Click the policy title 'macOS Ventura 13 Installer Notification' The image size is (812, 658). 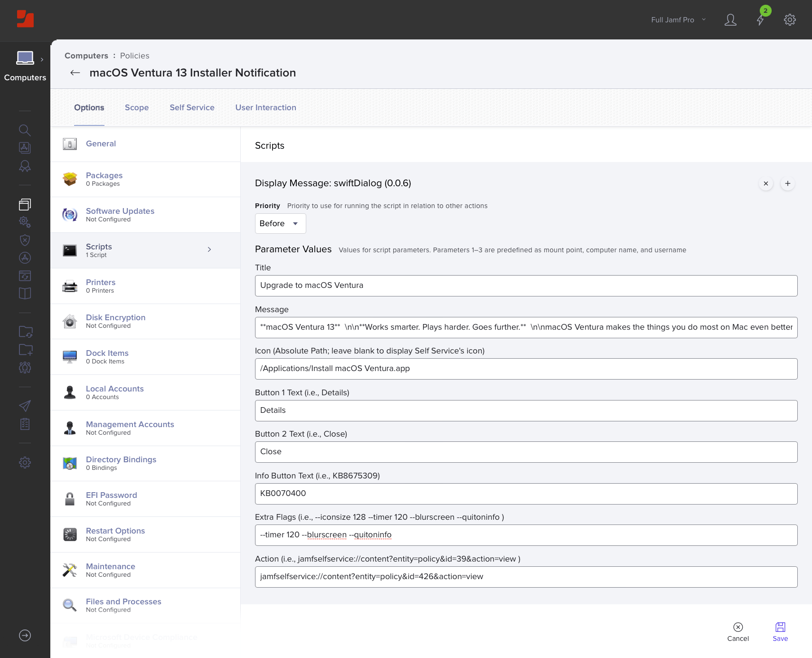click(192, 73)
